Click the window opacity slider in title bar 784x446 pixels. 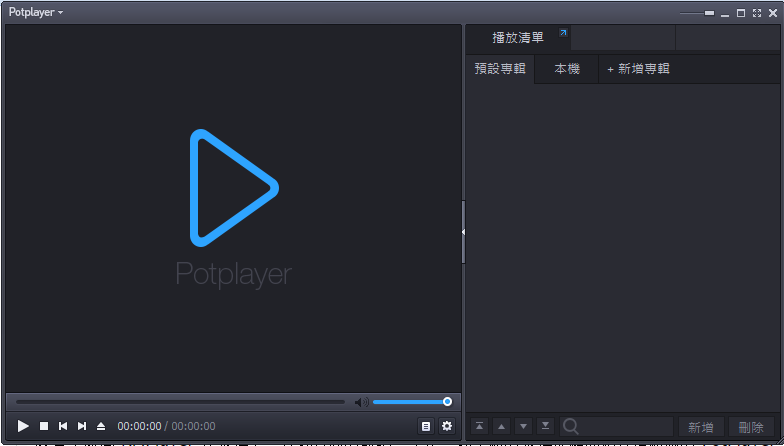click(x=697, y=13)
